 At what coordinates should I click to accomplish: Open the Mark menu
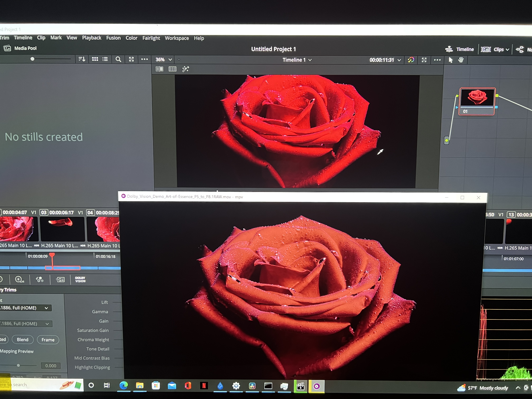(x=56, y=37)
